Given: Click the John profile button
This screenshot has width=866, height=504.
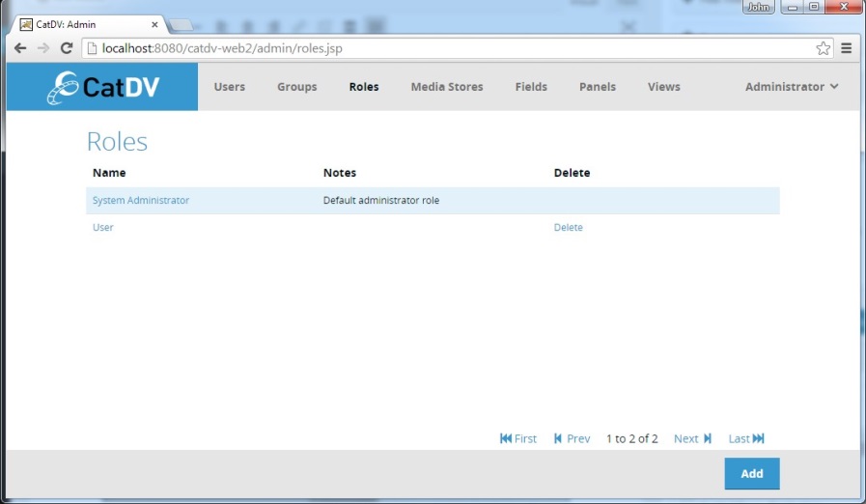Looking at the screenshot, I should click(758, 7).
